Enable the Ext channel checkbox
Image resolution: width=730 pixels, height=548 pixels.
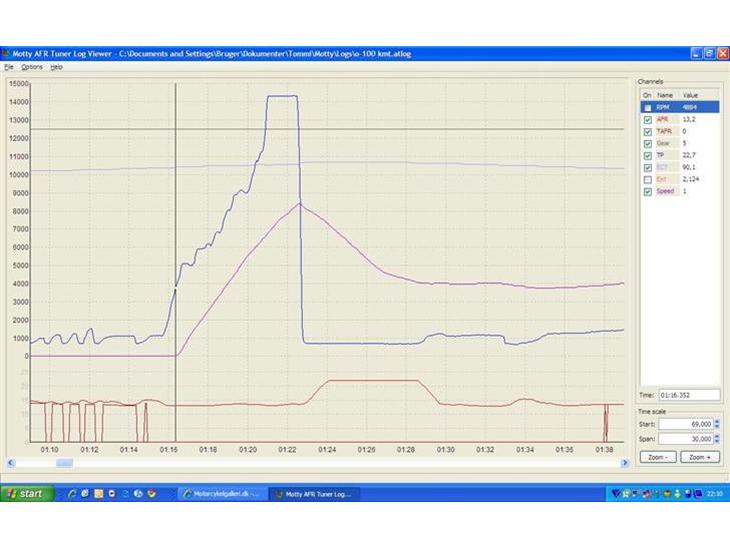tap(647, 179)
